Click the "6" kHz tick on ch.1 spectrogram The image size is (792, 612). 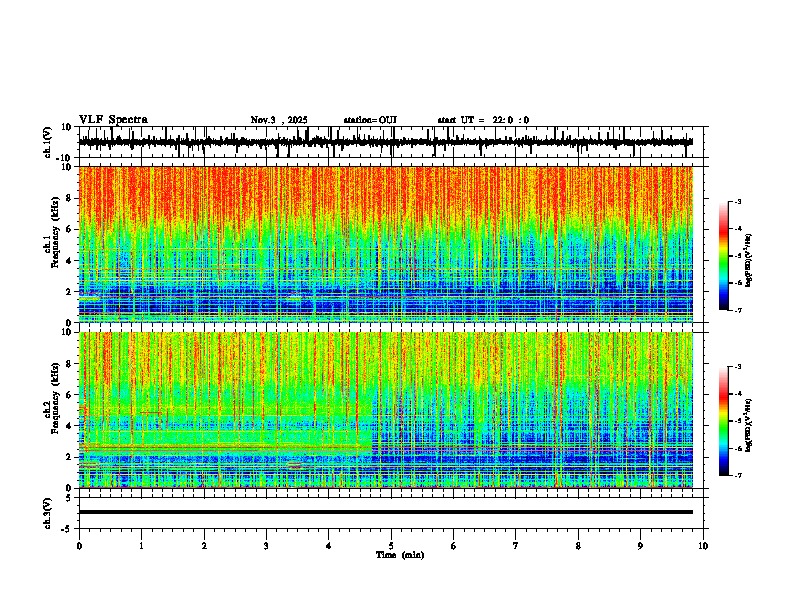point(69,230)
